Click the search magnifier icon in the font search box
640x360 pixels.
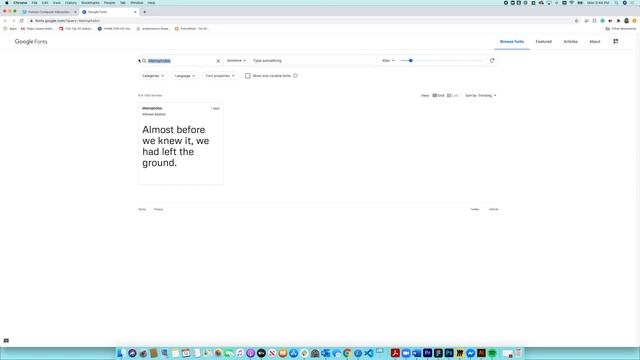[144, 61]
